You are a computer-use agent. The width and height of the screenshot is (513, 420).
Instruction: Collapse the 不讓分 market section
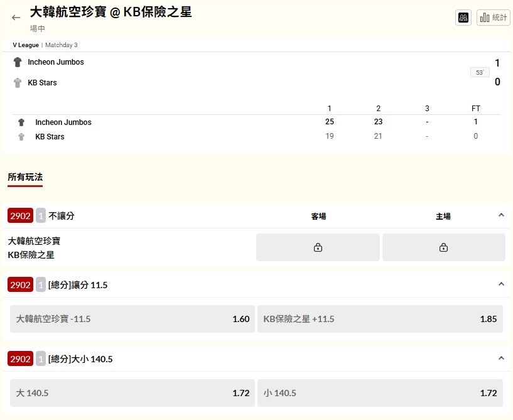(x=500, y=215)
